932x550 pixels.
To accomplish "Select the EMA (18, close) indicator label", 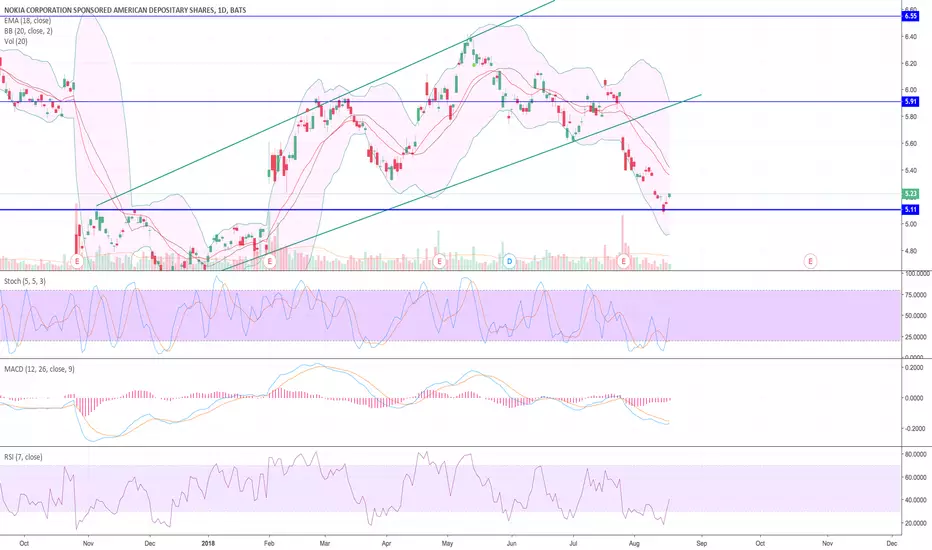I will tap(27, 21).
